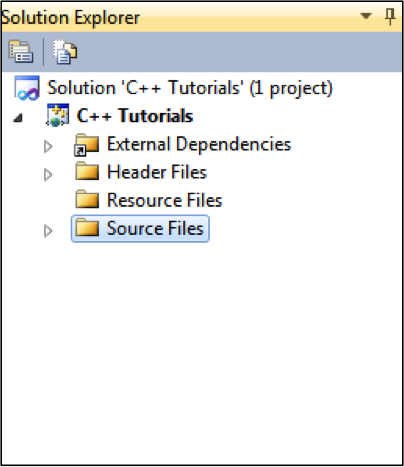Image resolution: width=404 pixels, height=467 pixels.
Task: Click the Resource Files folder icon
Action: coord(87,199)
